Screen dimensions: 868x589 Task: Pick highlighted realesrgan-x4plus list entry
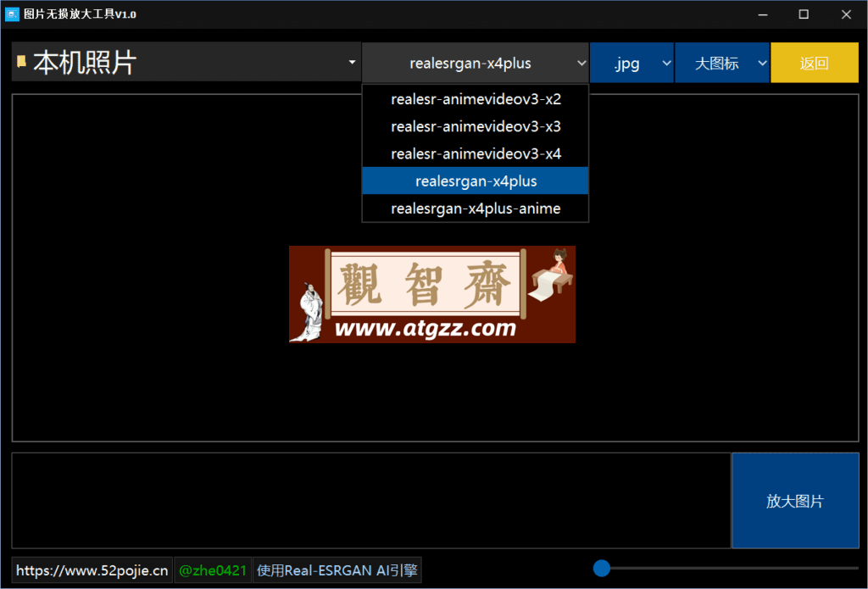[476, 181]
